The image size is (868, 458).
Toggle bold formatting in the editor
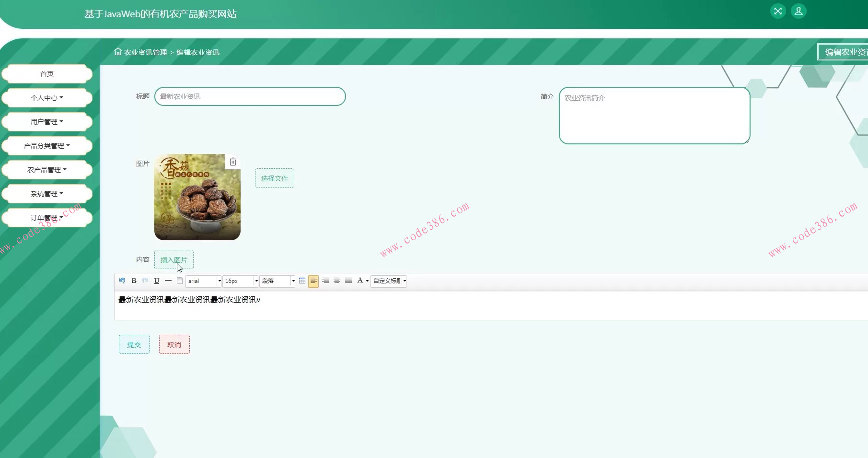click(x=134, y=281)
